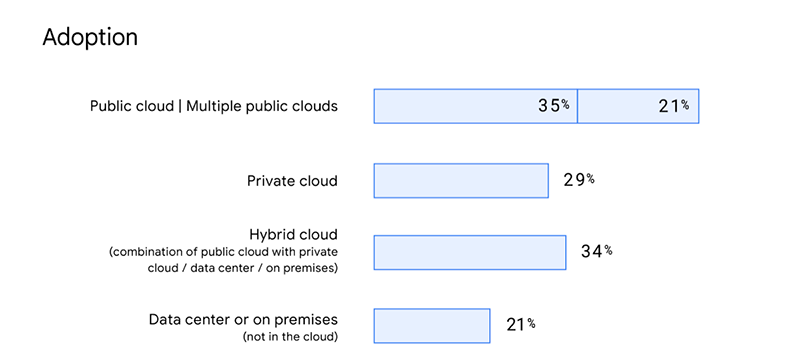Image resolution: width=800 pixels, height=363 pixels.
Task: Click the 21% label beside the data center bar
Action: 520,324
